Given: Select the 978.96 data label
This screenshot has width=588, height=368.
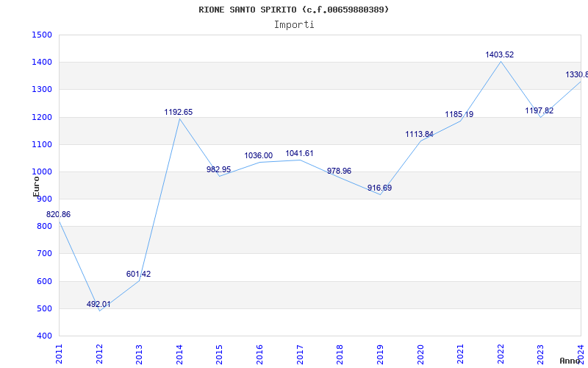Looking at the screenshot, I should [x=339, y=171].
